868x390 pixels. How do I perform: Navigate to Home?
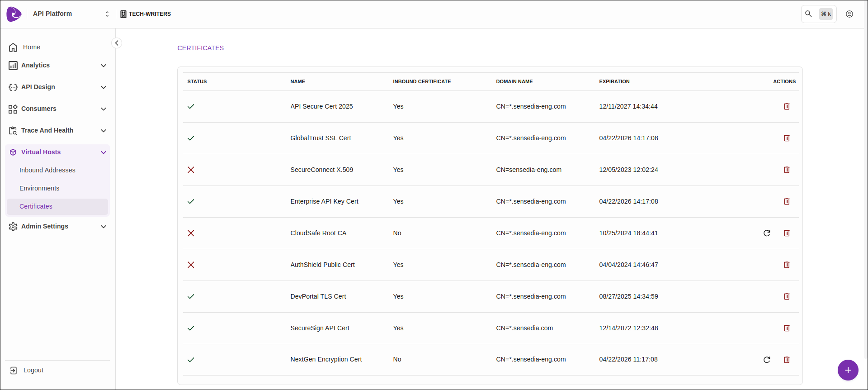[x=31, y=47]
